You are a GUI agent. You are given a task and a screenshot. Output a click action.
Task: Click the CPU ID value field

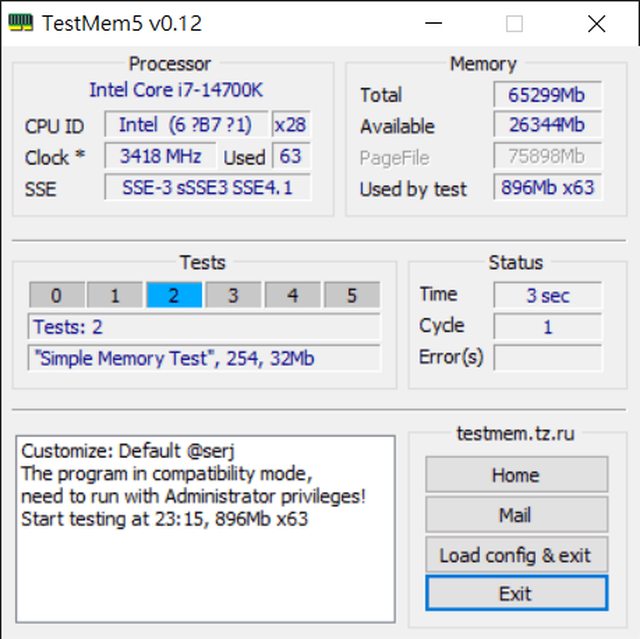click(x=186, y=125)
